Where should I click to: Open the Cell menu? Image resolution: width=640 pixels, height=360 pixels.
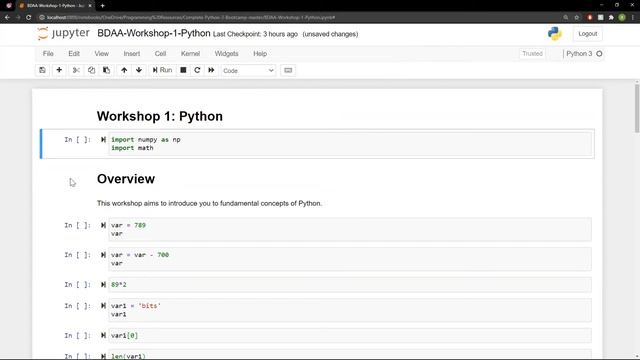[x=160, y=53]
